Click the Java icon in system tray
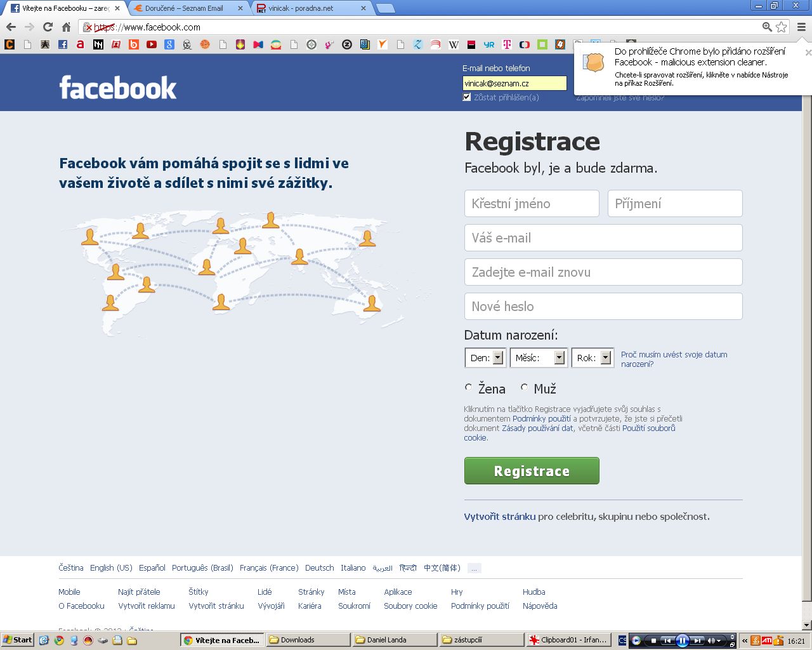The height and width of the screenshot is (650, 812). [x=756, y=640]
